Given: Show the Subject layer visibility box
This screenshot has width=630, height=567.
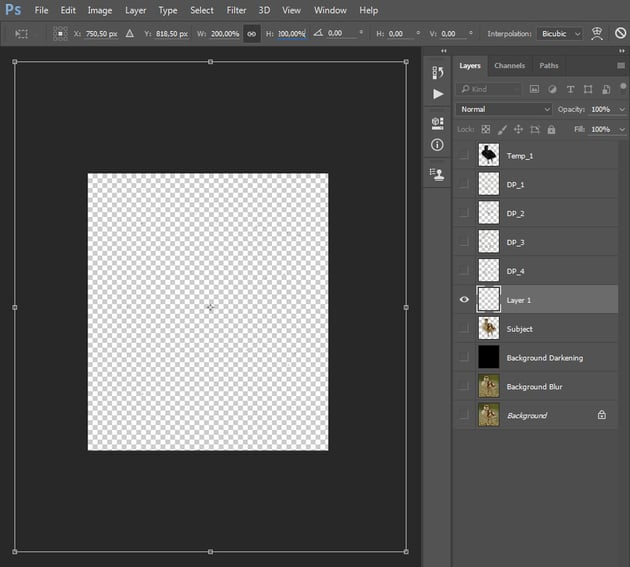Looking at the screenshot, I should tap(464, 328).
